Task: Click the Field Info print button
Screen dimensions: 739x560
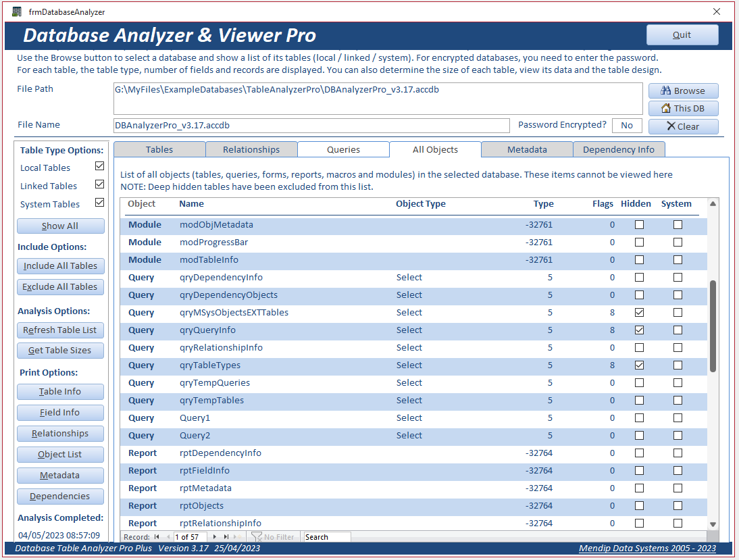Action: click(x=60, y=413)
